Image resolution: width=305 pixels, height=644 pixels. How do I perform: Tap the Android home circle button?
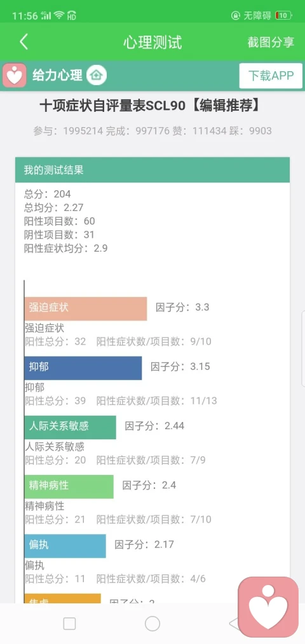pos(152,624)
